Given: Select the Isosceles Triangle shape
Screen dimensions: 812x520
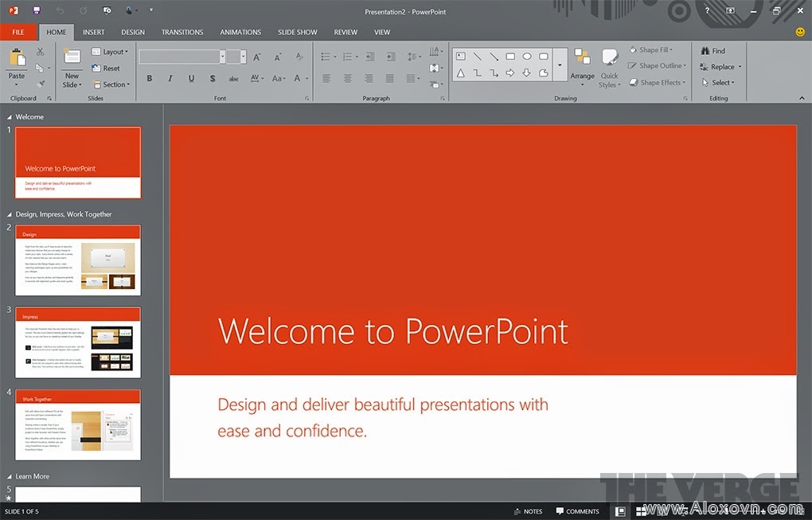Looking at the screenshot, I should pyautogui.click(x=460, y=73).
